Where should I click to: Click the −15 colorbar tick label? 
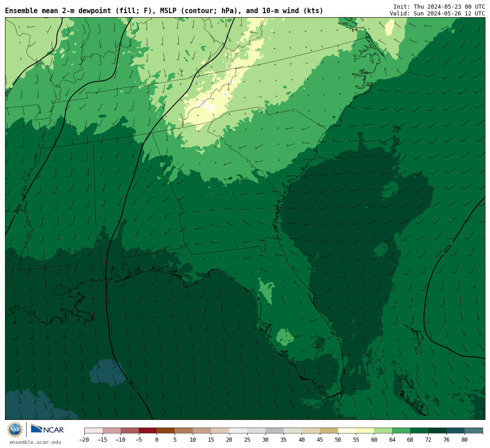pos(103,440)
